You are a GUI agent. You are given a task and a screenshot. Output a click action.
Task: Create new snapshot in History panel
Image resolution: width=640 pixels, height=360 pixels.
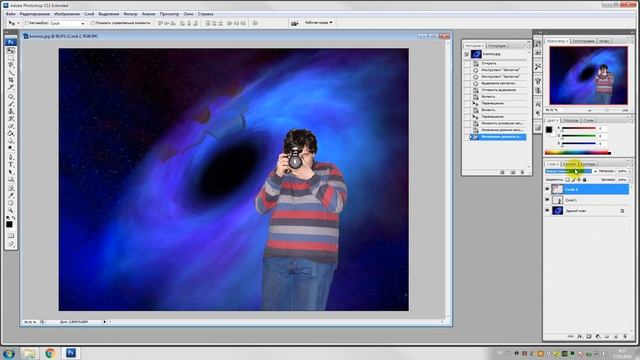(513, 172)
